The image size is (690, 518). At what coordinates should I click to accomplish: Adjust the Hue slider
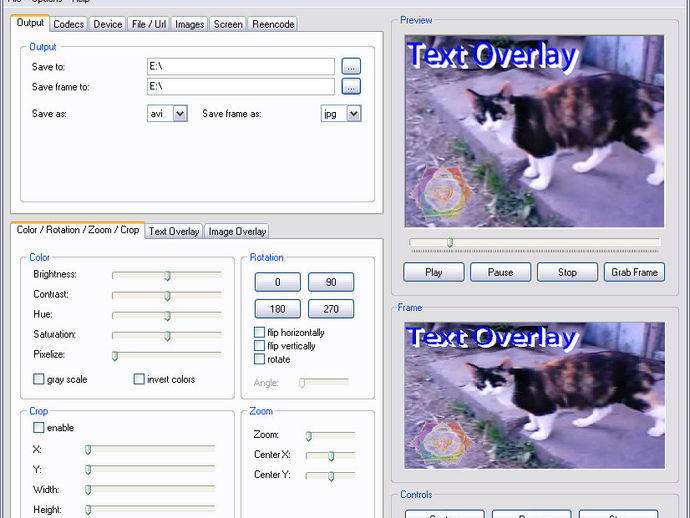167,315
